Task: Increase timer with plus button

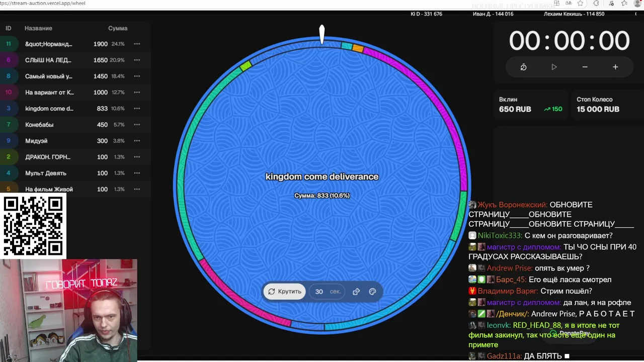Action: 615,67
